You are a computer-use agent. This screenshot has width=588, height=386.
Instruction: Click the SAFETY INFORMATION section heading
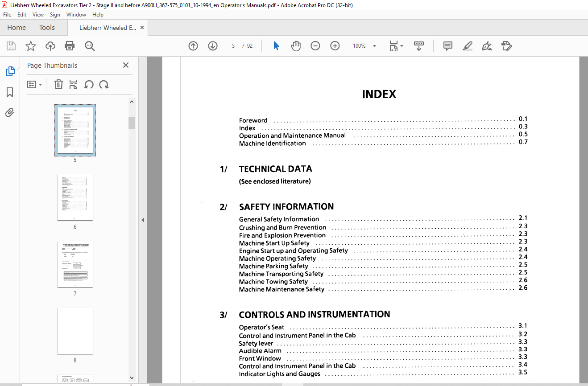(286, 207)
